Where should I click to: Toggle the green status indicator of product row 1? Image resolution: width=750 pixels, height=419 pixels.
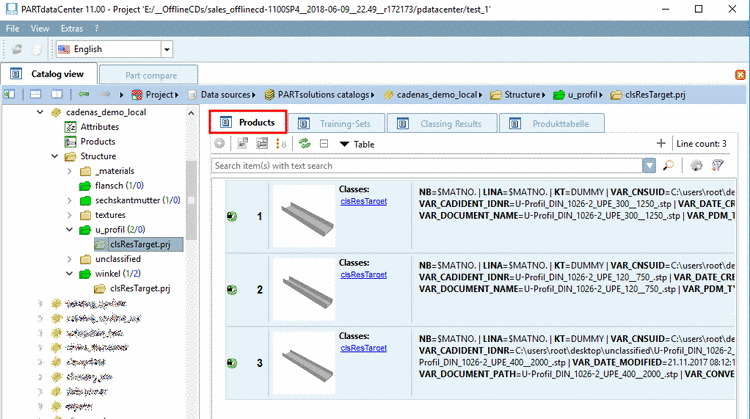click(232, 216)
